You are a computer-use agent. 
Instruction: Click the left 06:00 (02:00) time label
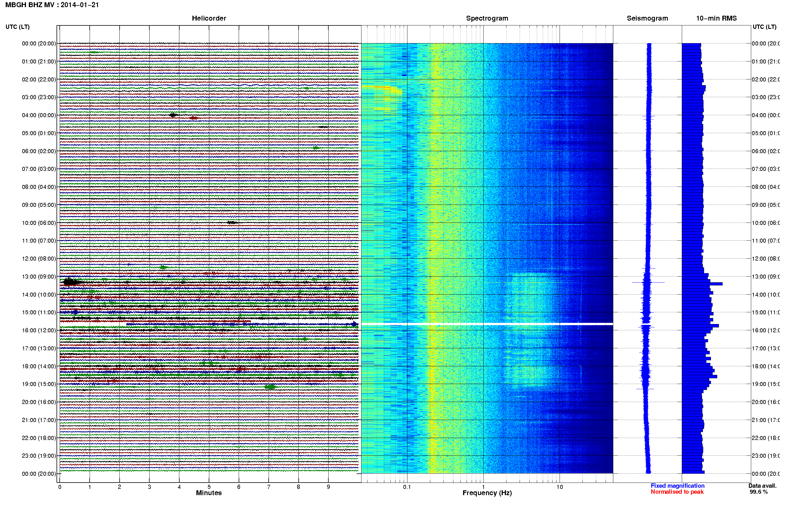[39, 151]
